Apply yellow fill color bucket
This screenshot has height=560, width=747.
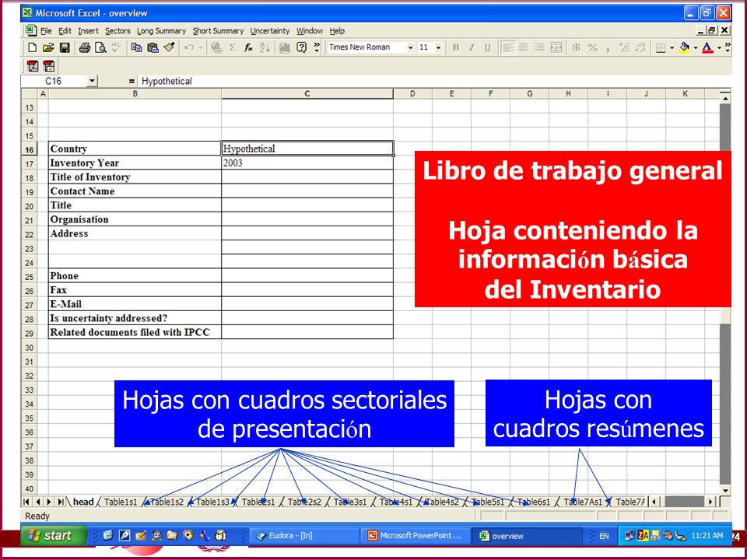685,47
